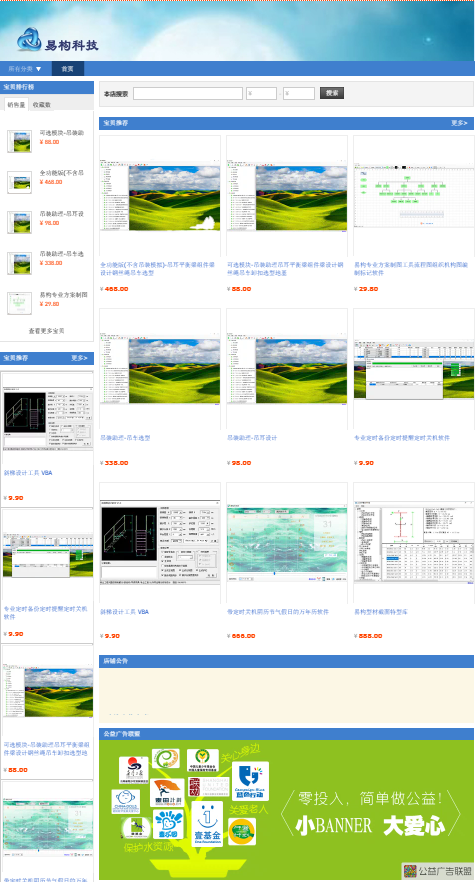Click ranking title 吊装助理-吊耳设
Viewport: 475px width, 882px height.
[62, 214]
